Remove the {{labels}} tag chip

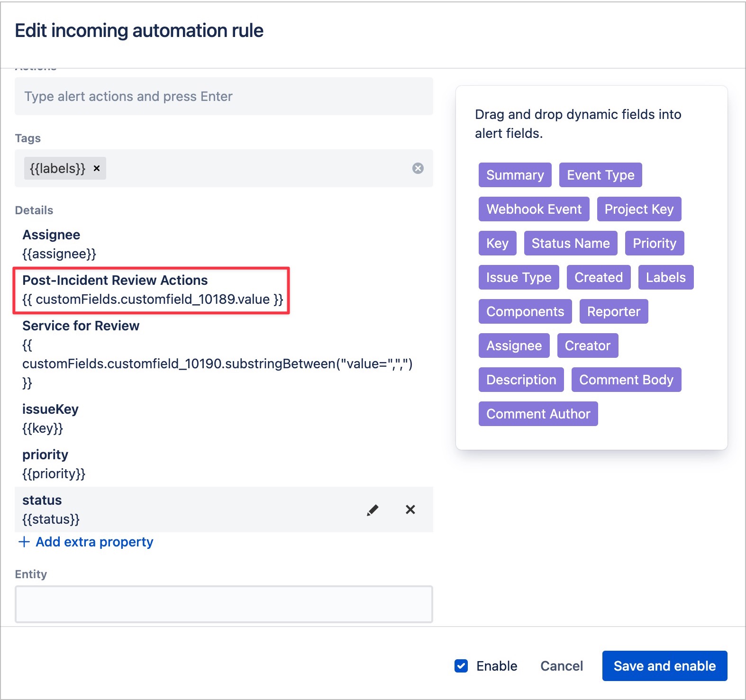tap(97, 168)
